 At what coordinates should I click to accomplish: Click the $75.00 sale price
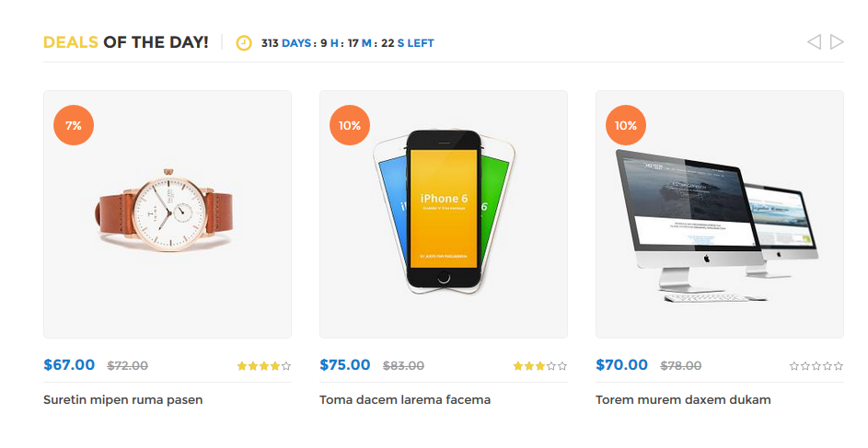pyautogui.click(x=345, y=365)
